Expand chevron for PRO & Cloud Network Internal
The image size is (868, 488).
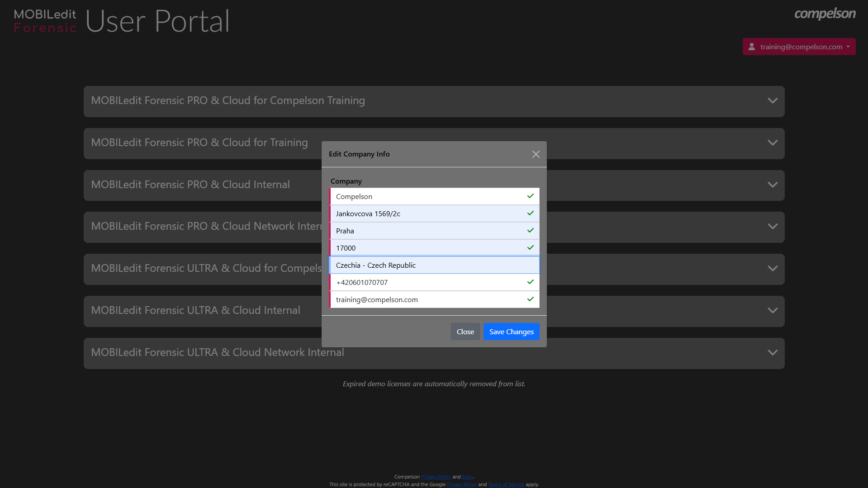point(773,226)
